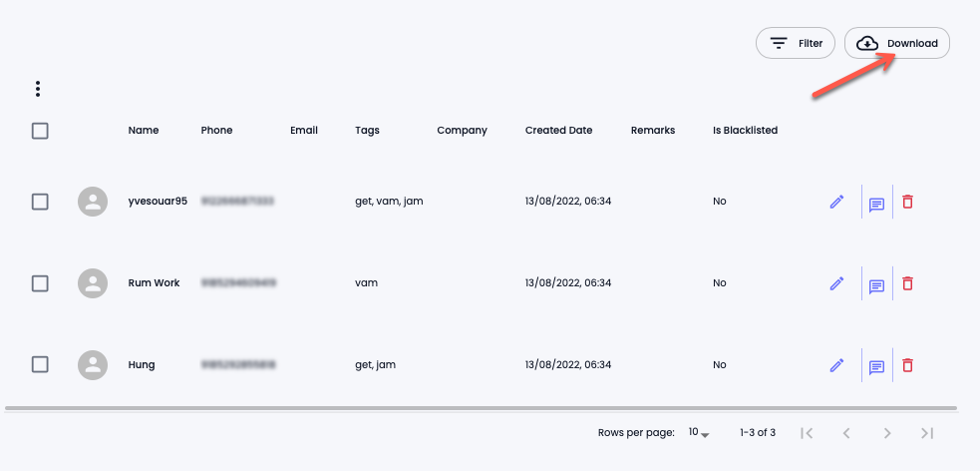Click the horizontal scrollbar under the table

[x=481, y=408]
